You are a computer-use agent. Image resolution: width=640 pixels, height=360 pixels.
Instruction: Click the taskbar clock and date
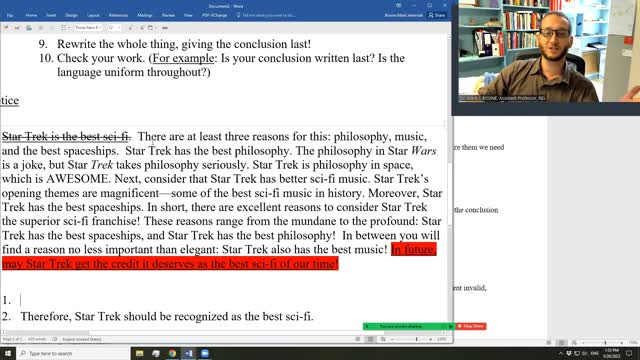[612, 353]
